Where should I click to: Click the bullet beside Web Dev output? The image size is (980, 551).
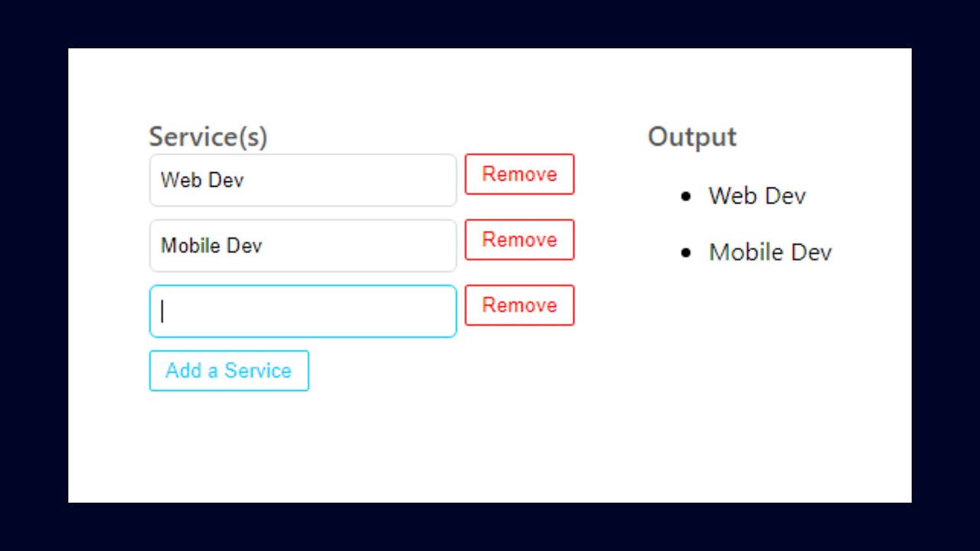point(685,197)
